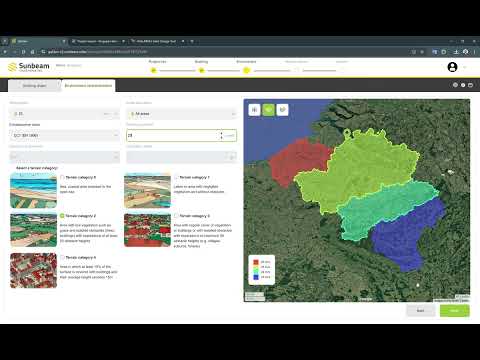
Task: Click the disabled field below the 26 input
Action: (x=181, y=157)
